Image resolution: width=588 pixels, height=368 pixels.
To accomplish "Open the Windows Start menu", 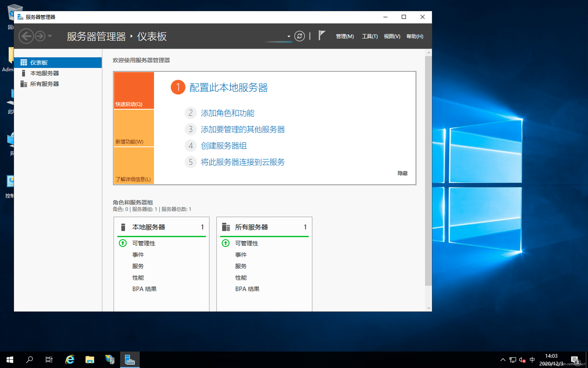I will click(10, 359).
